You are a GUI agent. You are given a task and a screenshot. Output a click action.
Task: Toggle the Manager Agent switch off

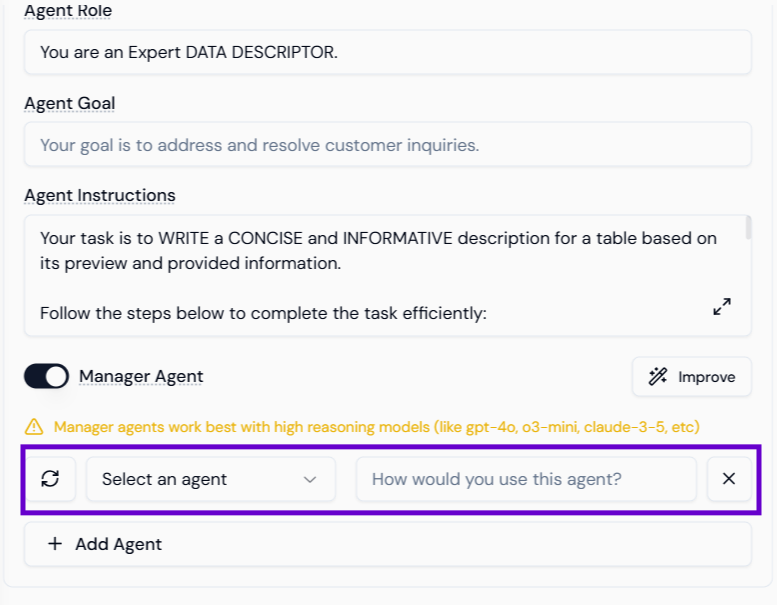tap(46, 377)
